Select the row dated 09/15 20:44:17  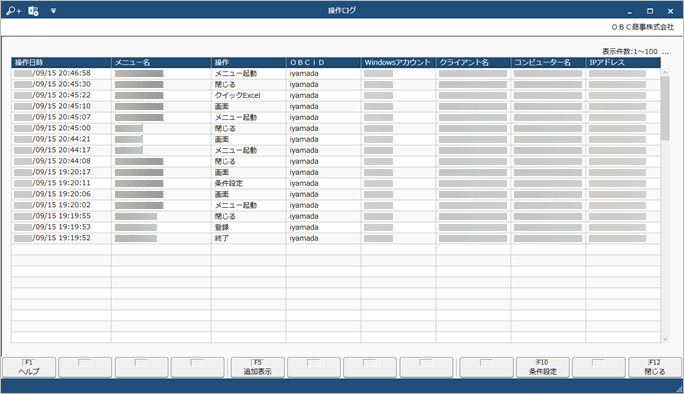pyautogui.click(x=336, y=150)
